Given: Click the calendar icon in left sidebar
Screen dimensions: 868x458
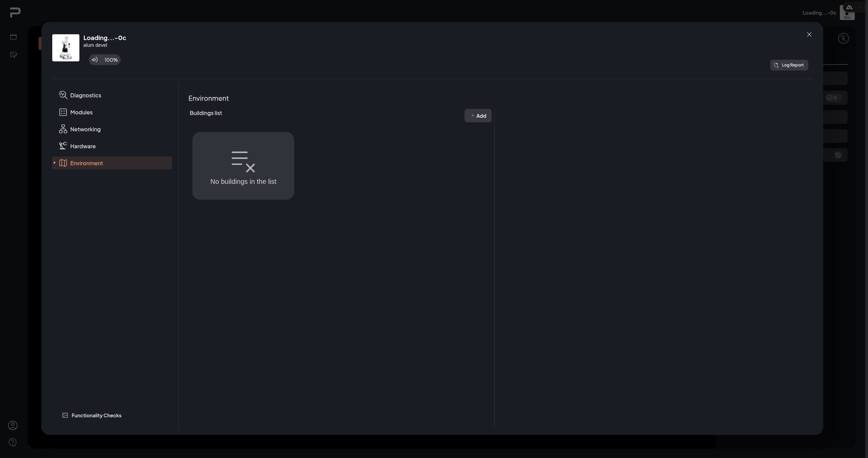Looking at the screenshot, I should [14, 37].
